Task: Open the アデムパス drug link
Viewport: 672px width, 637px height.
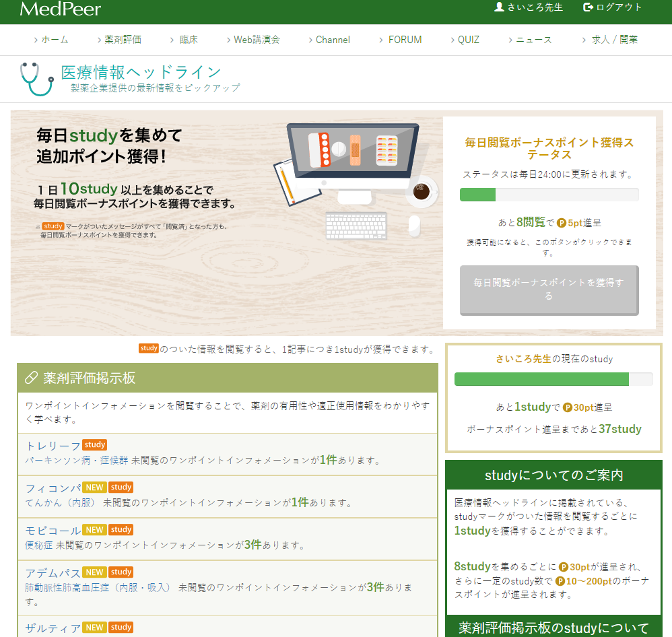Action: (x=53, y=573)
